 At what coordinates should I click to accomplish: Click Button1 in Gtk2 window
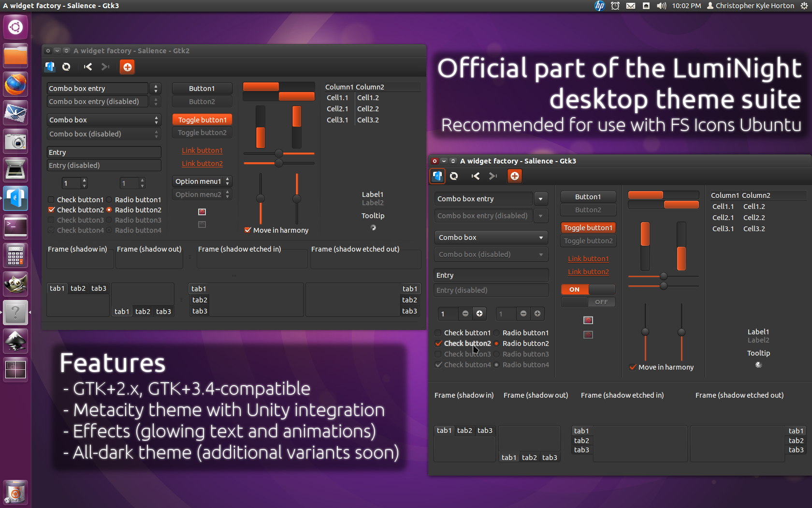(202, 89)
